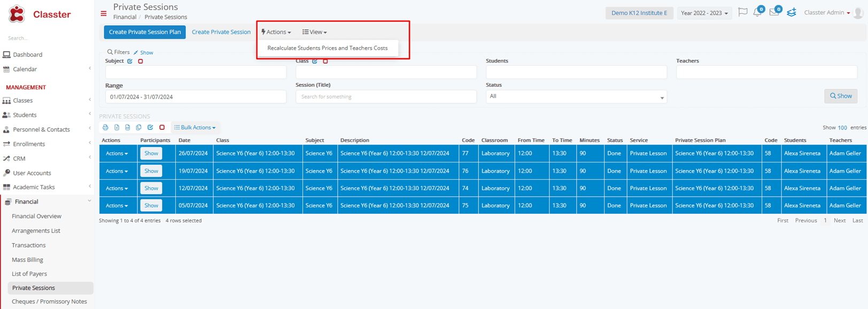This screenshot has width=868, height=309.
Task: Click the Students filter field
Action: tap(576, 72)
